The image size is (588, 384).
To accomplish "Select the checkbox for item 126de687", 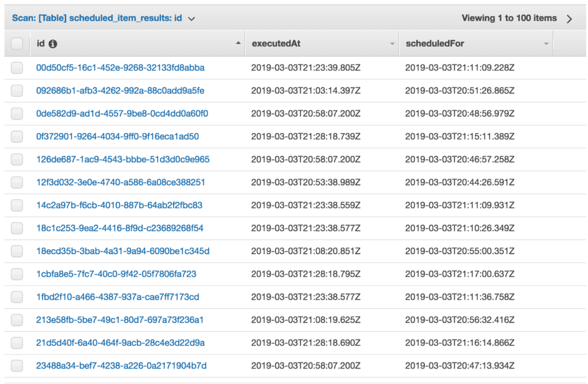I will pos(17,159).
